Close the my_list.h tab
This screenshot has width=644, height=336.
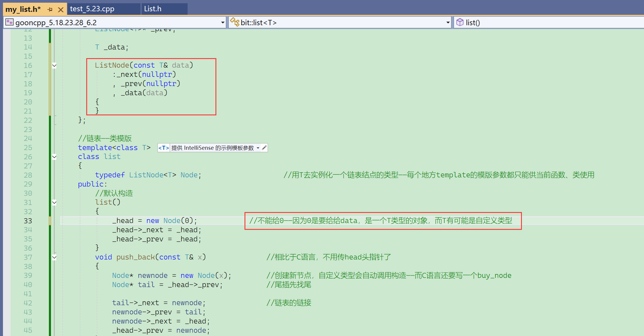(x=61, y=9)
